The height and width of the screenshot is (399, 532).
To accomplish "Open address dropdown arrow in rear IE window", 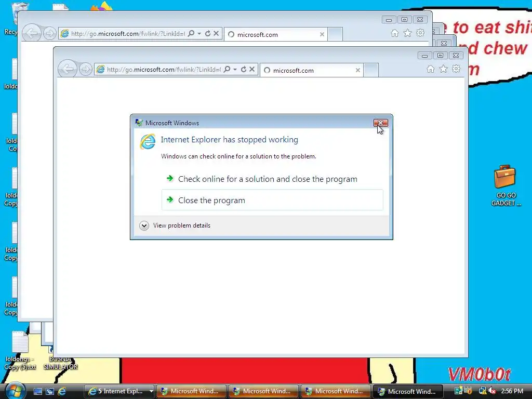I will (x=199, y=33).
